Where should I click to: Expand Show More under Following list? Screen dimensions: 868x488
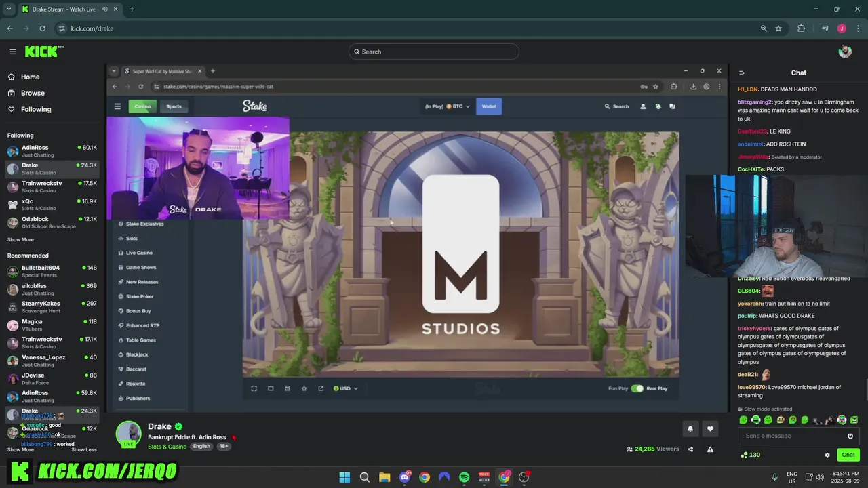[x=20, y=239]
